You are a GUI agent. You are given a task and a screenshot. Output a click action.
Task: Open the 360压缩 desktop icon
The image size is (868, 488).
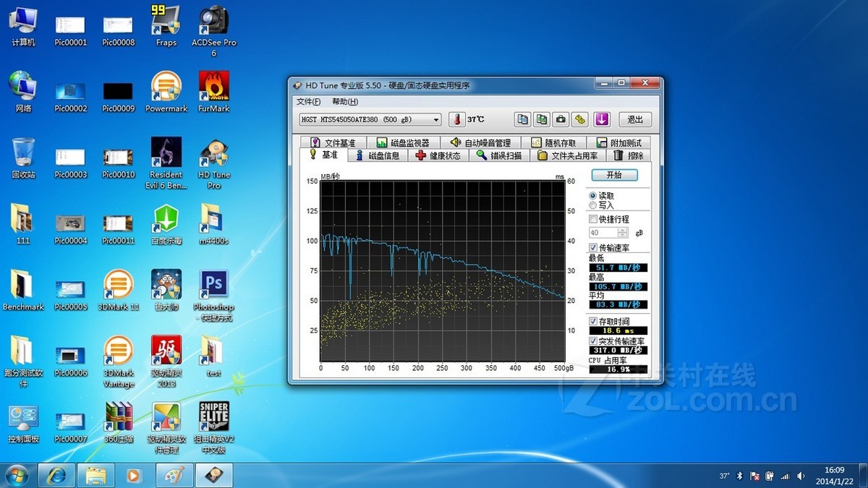pyautogui.click(x=119, y=421)
